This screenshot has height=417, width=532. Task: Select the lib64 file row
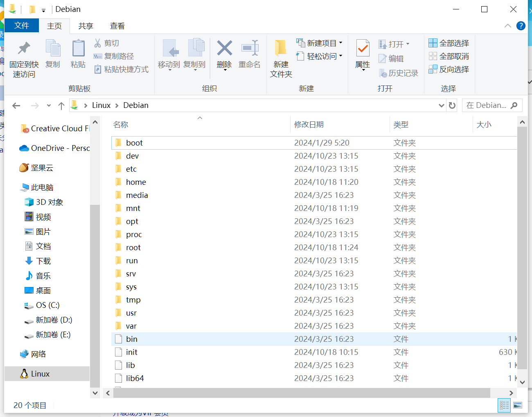(x=314, y=378)
